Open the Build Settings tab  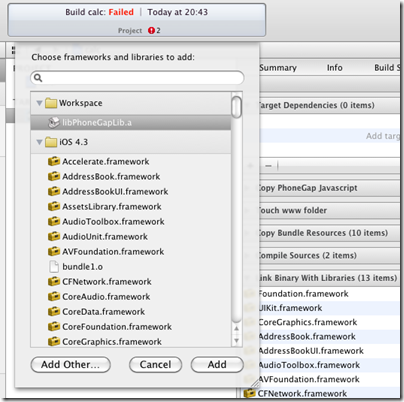387,68
